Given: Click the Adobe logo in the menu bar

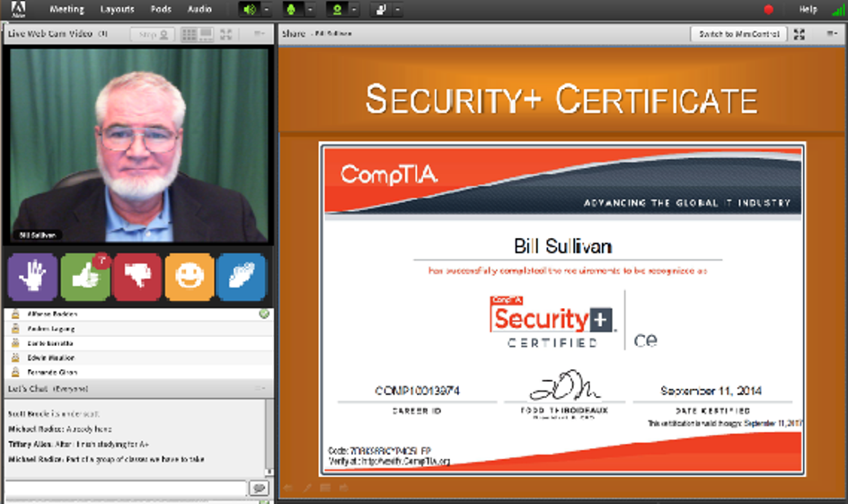Looking at the screenshot, I should pyautogui.click(x=18, y=9).
